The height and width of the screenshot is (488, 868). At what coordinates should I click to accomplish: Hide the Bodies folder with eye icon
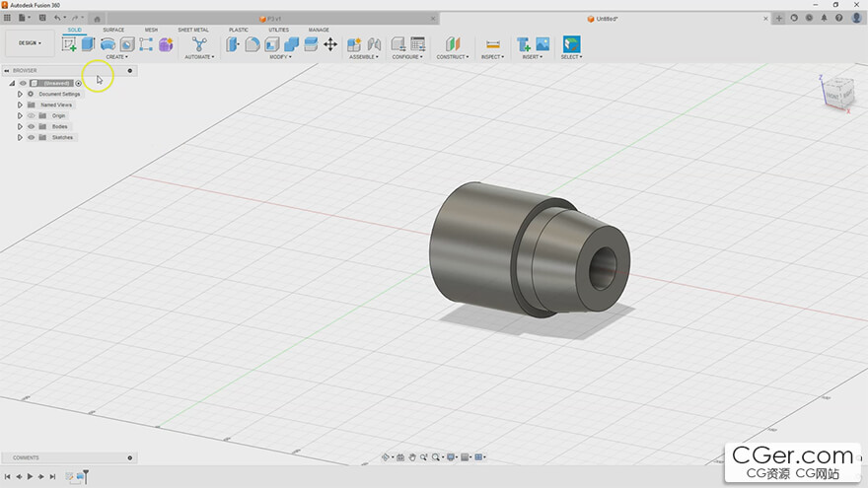point(31,126)
